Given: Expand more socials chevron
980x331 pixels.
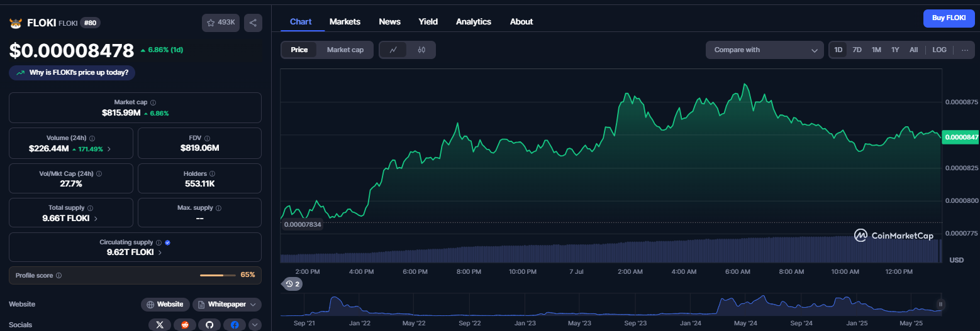Looking at the screenshot, I should [x=255, y=325].
